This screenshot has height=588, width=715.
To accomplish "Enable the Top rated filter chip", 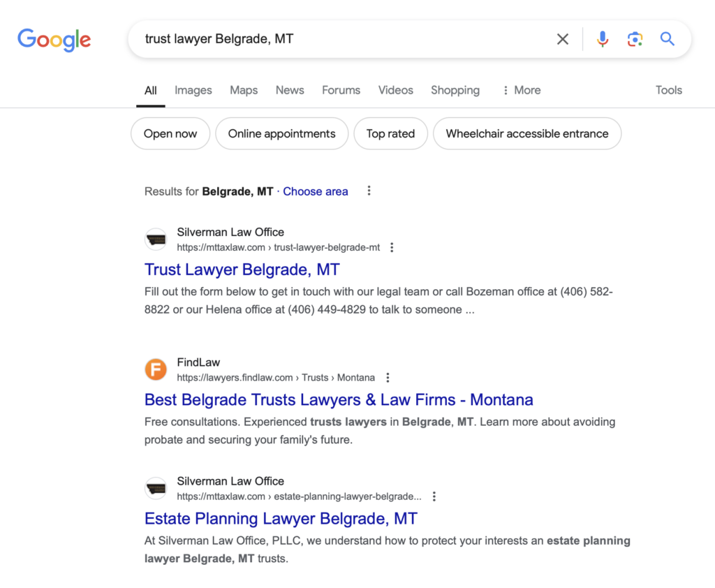I will coord(390,133).
